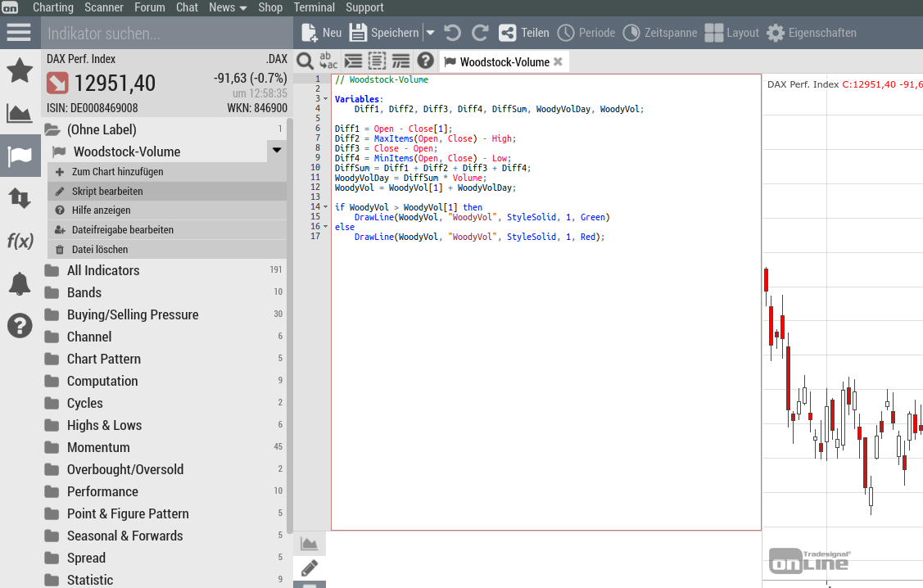Click the search magnifier in editor toolbar
923x588 pixels.
click(x=305, y=61)
